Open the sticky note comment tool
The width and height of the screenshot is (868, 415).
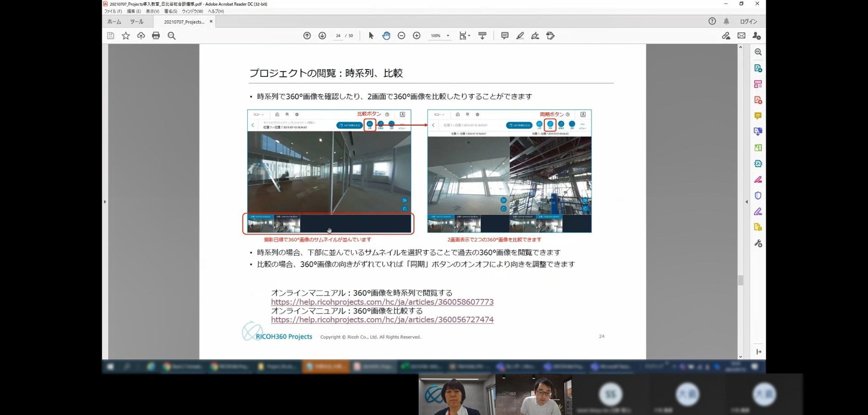(505, 36)
